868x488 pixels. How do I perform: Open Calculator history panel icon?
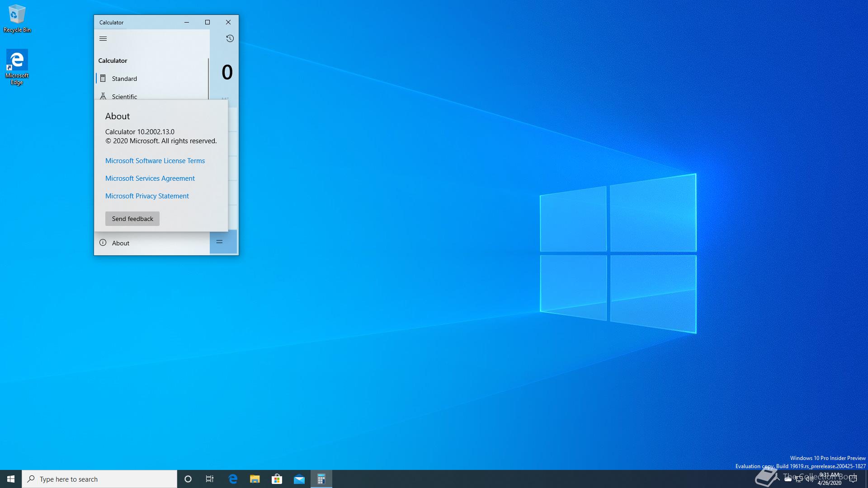coord(230,38)
